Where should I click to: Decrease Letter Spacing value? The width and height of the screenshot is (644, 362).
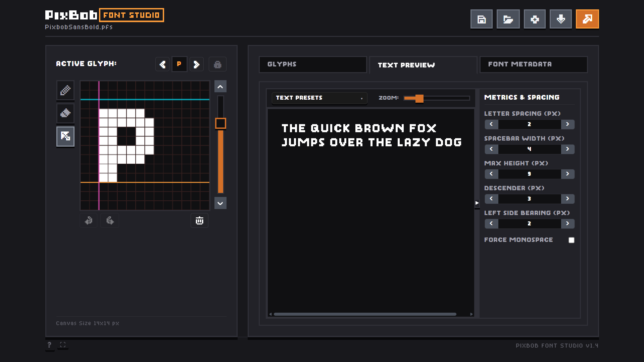tap(491, 124)
